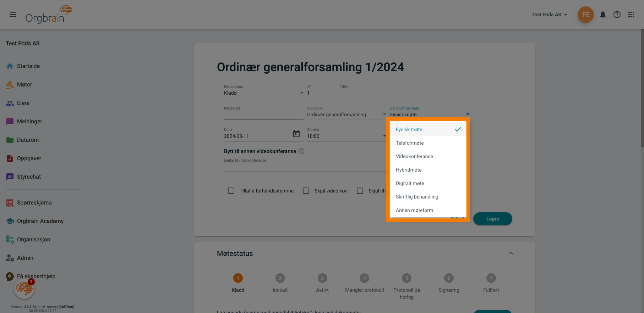Click the Oppgaver task icon

click(10, 158)
